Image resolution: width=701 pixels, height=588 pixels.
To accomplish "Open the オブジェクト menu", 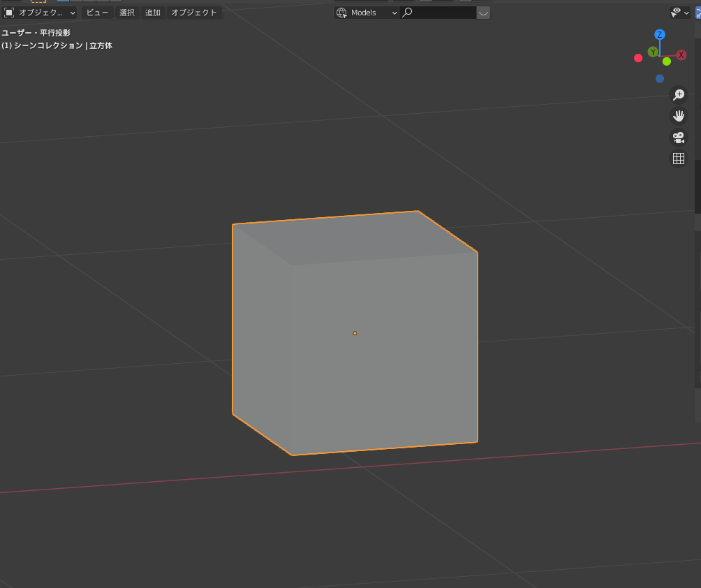I will click(x=193, y=13).
